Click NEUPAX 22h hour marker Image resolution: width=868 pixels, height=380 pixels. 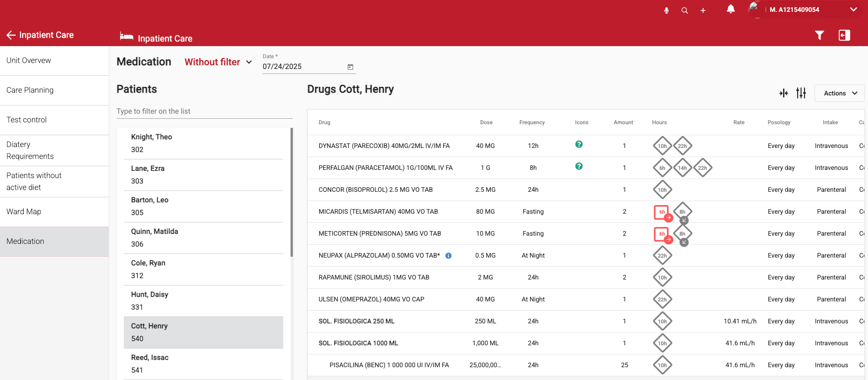pos(662,256)
